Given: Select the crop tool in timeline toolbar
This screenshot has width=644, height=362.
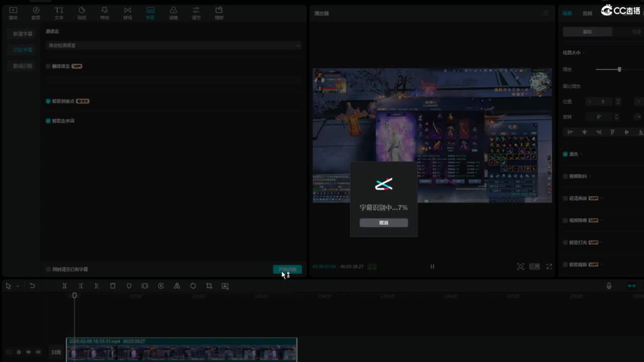Looking at the screenshot, I should pyautogui.click(x=209, y=286).
